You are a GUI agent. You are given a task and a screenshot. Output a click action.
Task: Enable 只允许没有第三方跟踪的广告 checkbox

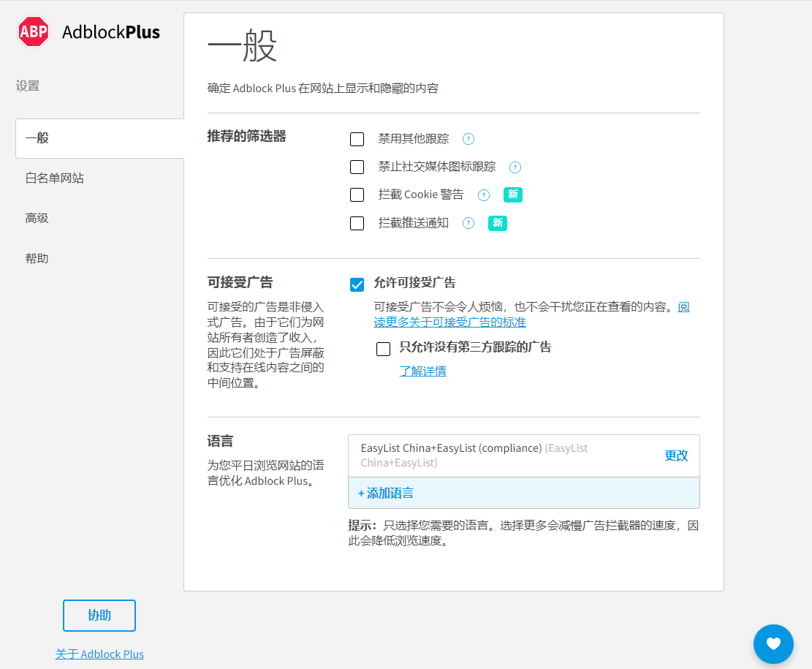pos(383,349)
